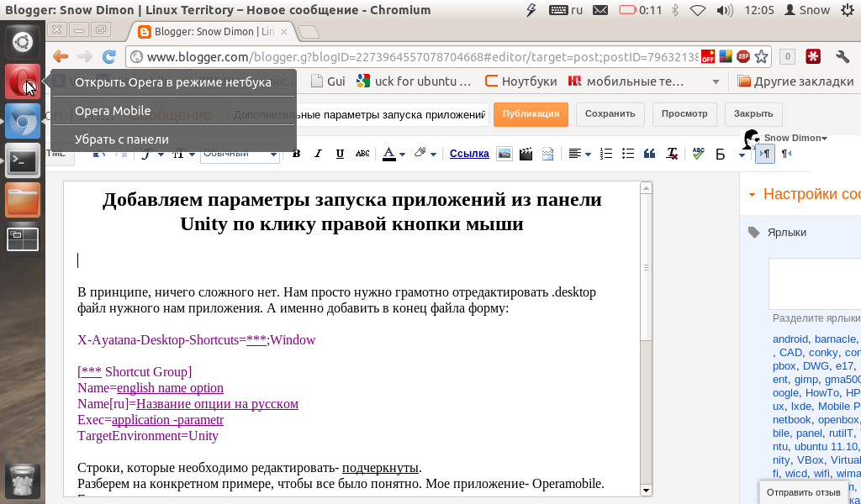The image size is (861, 504).
Task: Open the workspace switcher launcher icon
Action: pos(23,239)
